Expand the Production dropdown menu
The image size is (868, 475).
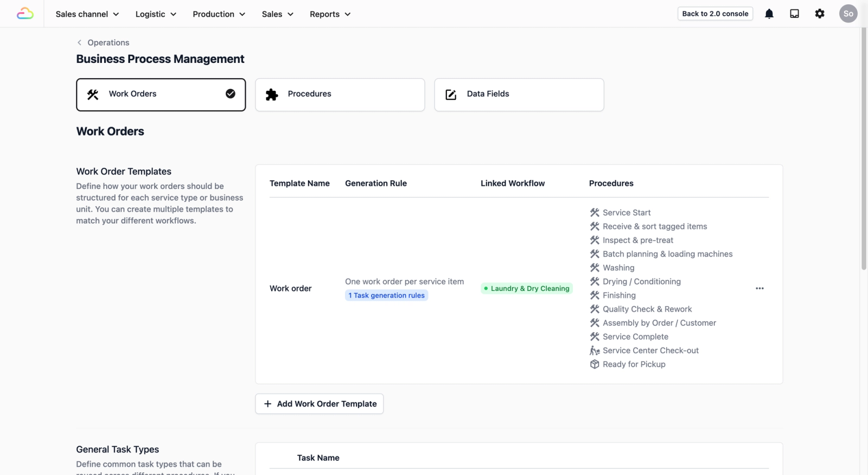219,14
